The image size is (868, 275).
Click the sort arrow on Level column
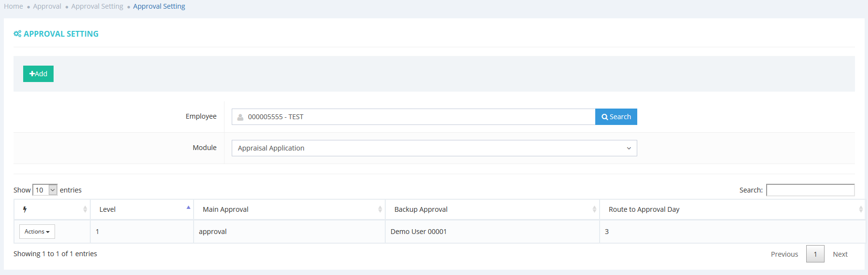[x=188, y=208]
